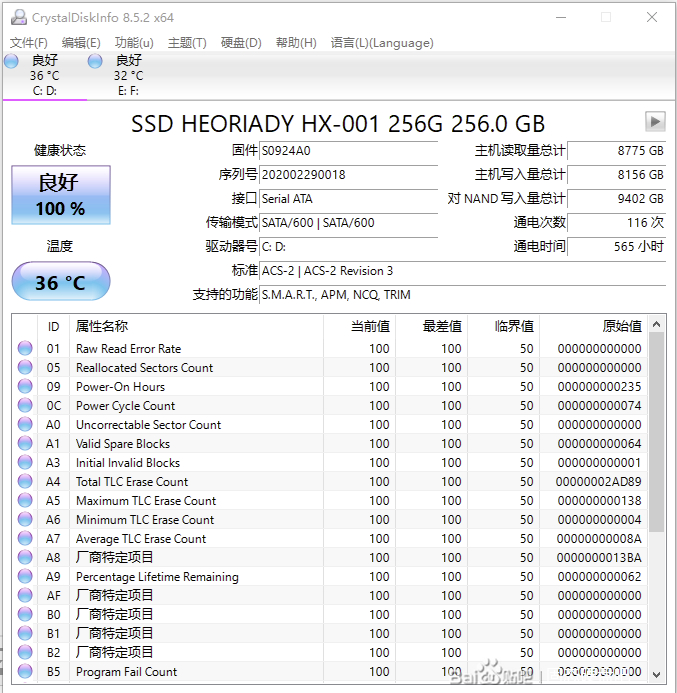
Task: Click the supported features field with TRIM
Action: click(x=463, y=295)
